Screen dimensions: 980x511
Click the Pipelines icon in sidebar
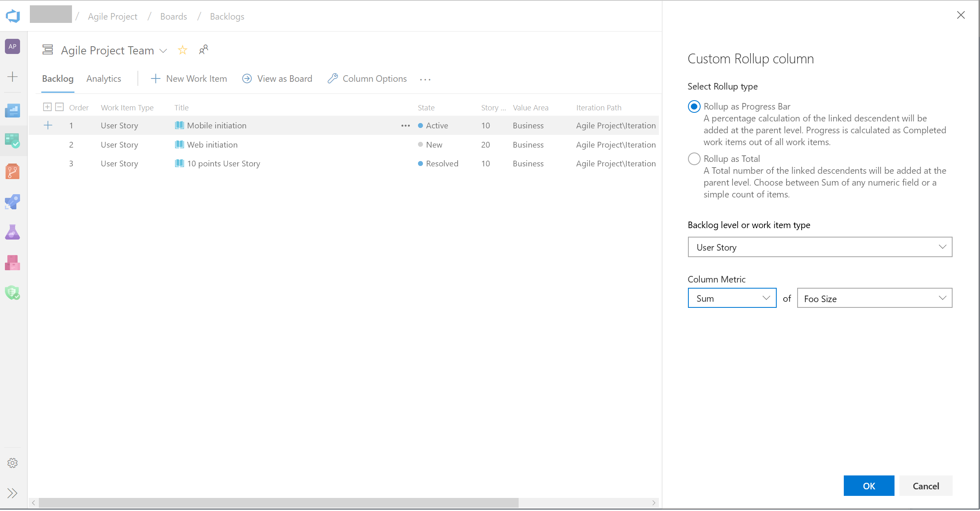point(13,202)
